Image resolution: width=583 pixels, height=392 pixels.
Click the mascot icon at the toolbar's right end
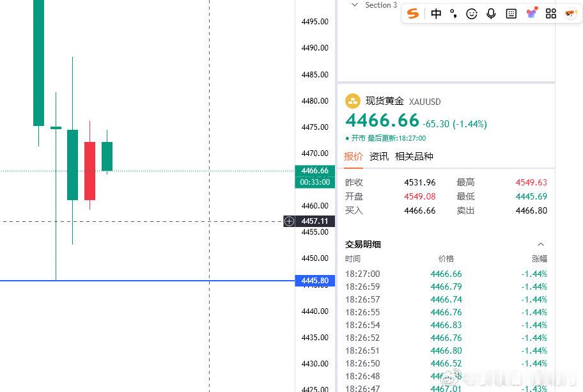pos(569,13)
